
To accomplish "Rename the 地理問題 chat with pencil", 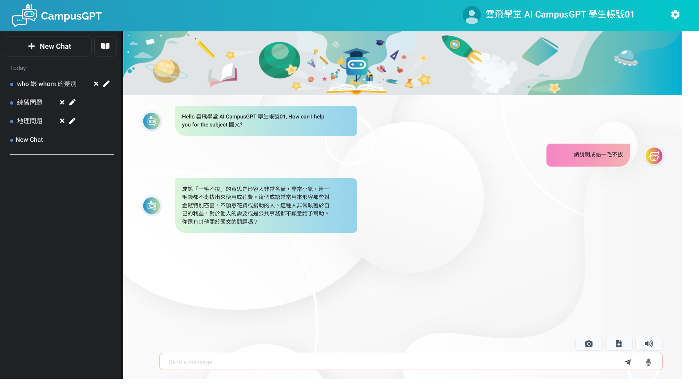I will click(x=72, y=121).
